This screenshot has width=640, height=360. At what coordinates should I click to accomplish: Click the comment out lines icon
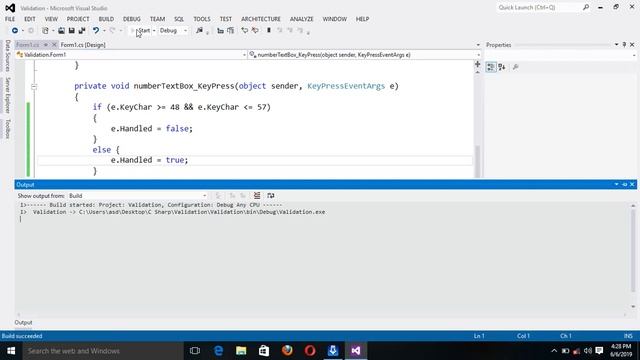[244, 31]
